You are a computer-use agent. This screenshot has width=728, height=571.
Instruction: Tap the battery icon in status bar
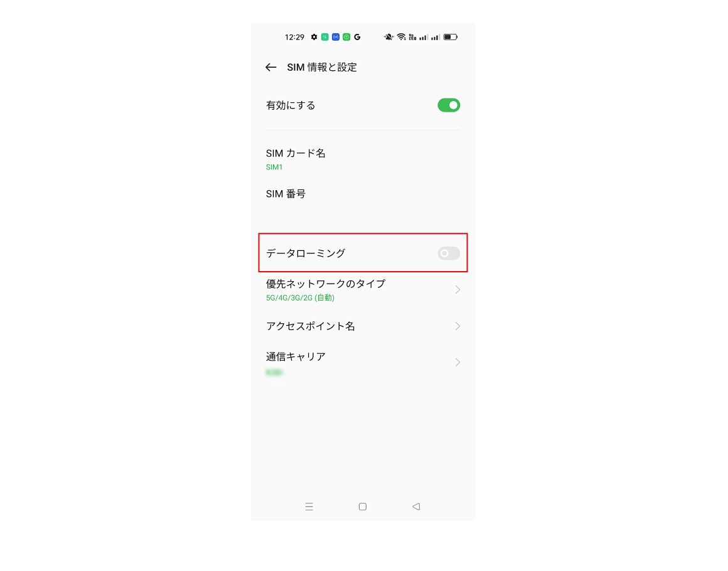tap(451, 37)
